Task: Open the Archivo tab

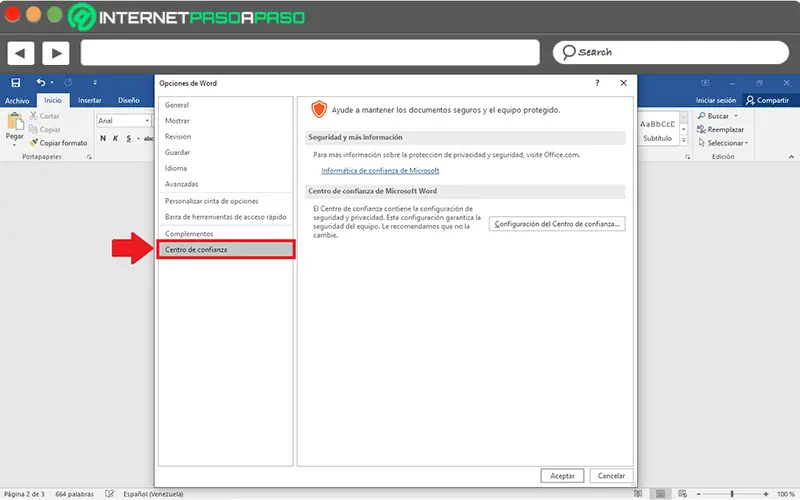Action: (17, 101)
